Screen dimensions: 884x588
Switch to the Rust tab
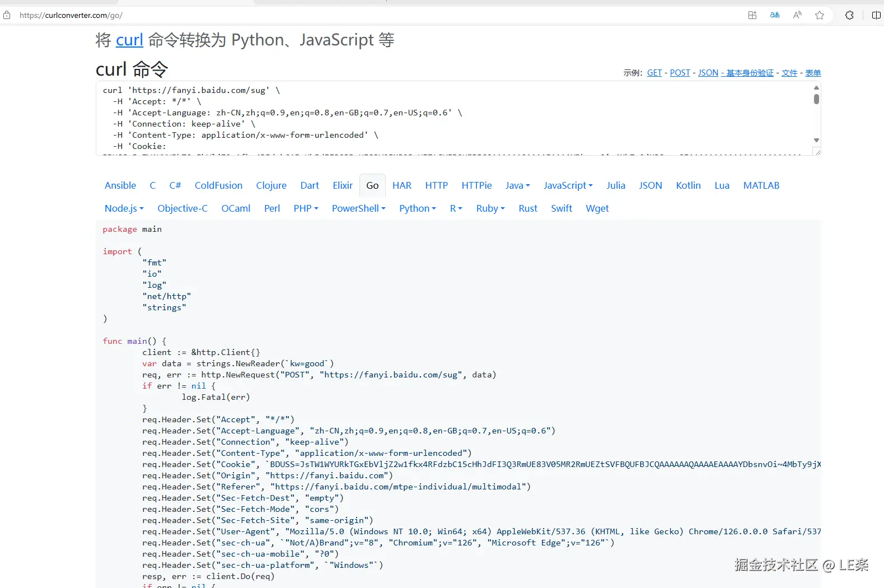pos(527,208)
